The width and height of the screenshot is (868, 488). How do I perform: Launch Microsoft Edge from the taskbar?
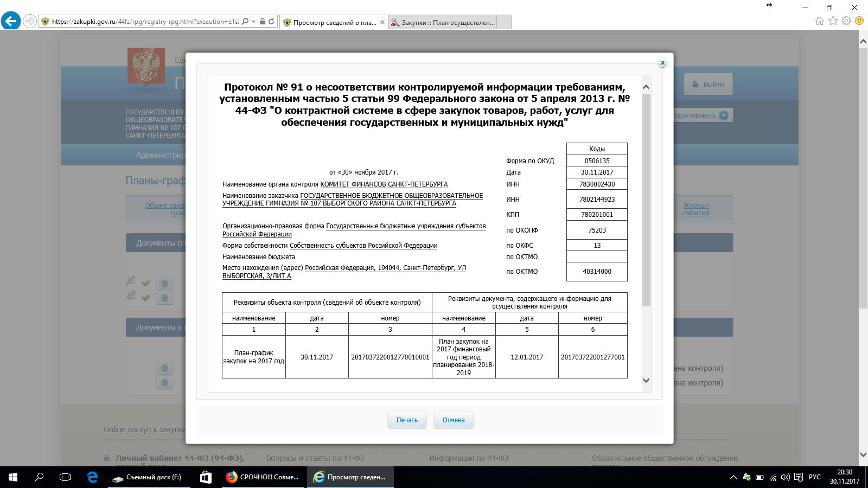tap(92, 477)
